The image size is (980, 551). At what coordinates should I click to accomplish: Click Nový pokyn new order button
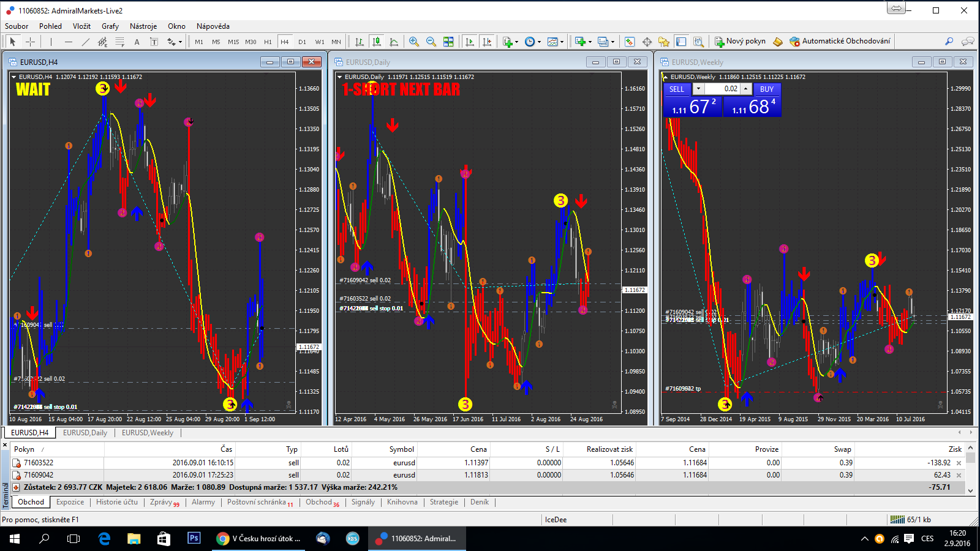740,42
